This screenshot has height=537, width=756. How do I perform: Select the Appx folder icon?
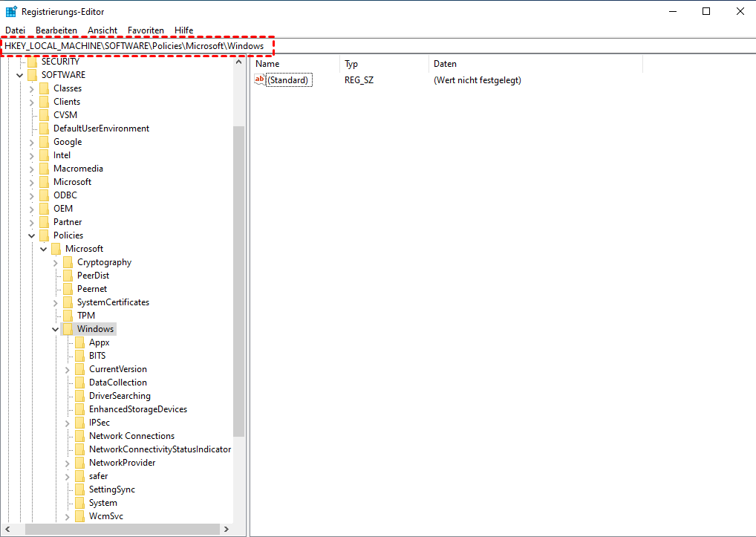[x=80, y=342]
